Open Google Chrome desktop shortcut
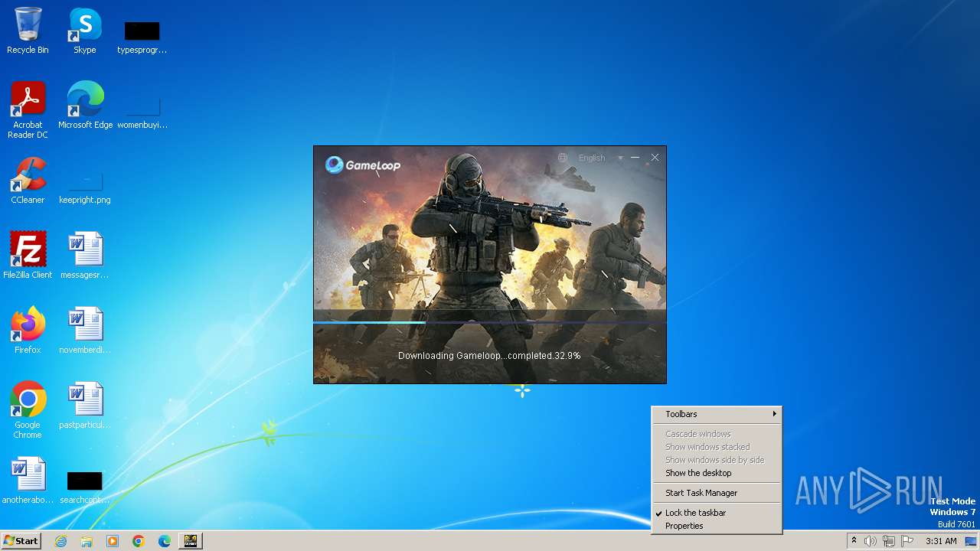Screen dimensions: 980x551 28,410
